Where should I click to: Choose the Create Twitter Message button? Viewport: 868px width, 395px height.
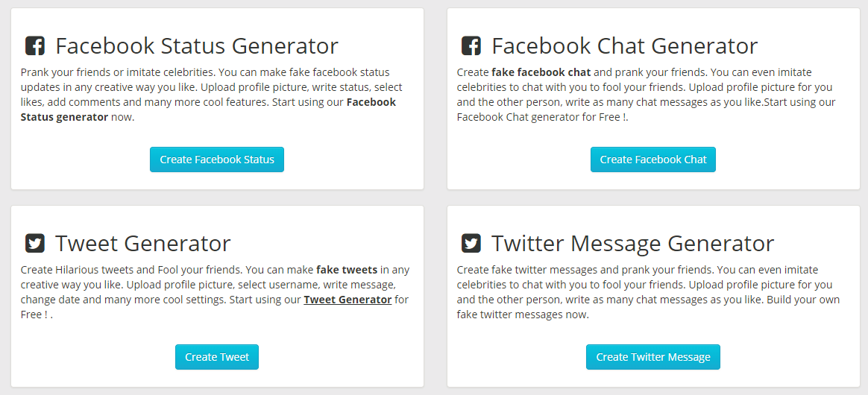click(653, 357)
